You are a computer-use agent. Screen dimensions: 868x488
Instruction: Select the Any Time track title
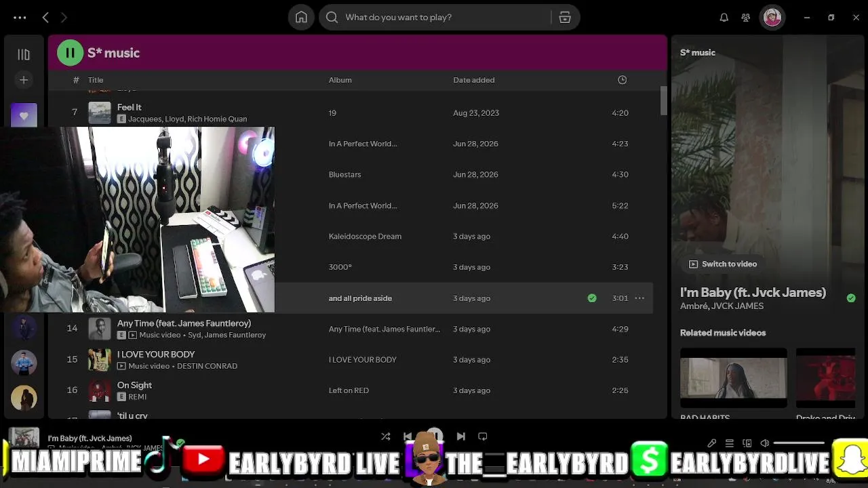184,323
